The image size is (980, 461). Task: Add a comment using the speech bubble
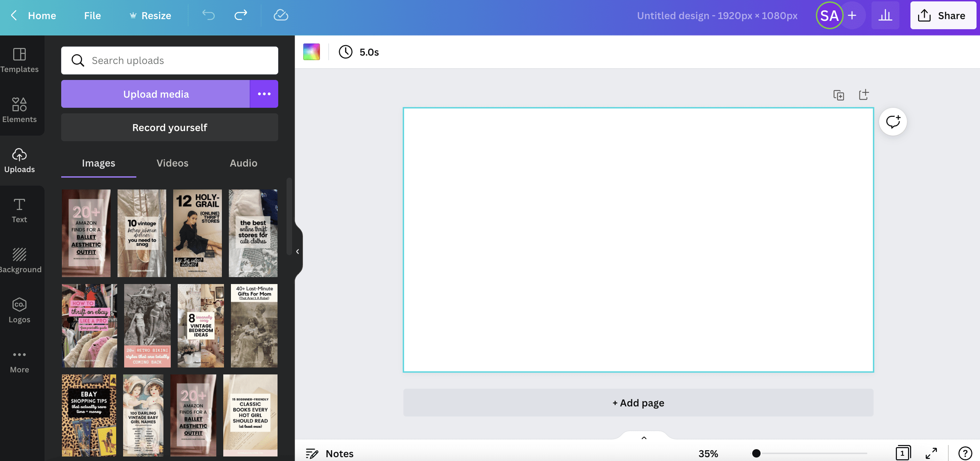(x=893, y=121)
